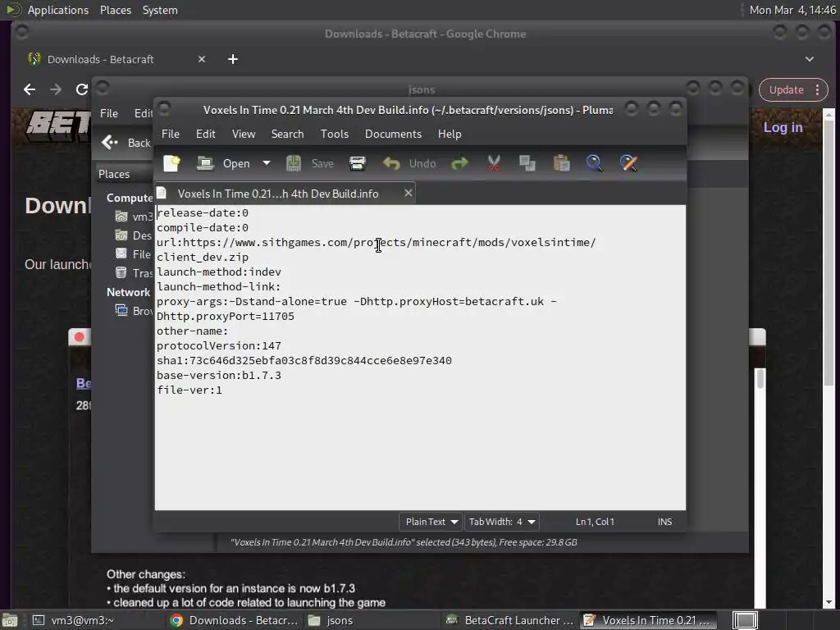The height and width of the screenshot is (630, 840).
Task: Click Update button in Chrome
Action: tap(786, 90)
